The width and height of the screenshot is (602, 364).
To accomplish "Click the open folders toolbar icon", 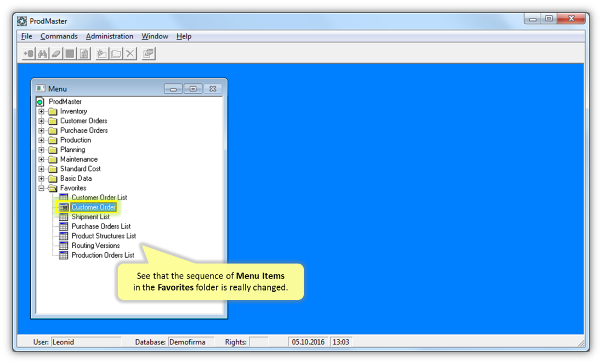I will pyautogui.click(x=116, y=54).
